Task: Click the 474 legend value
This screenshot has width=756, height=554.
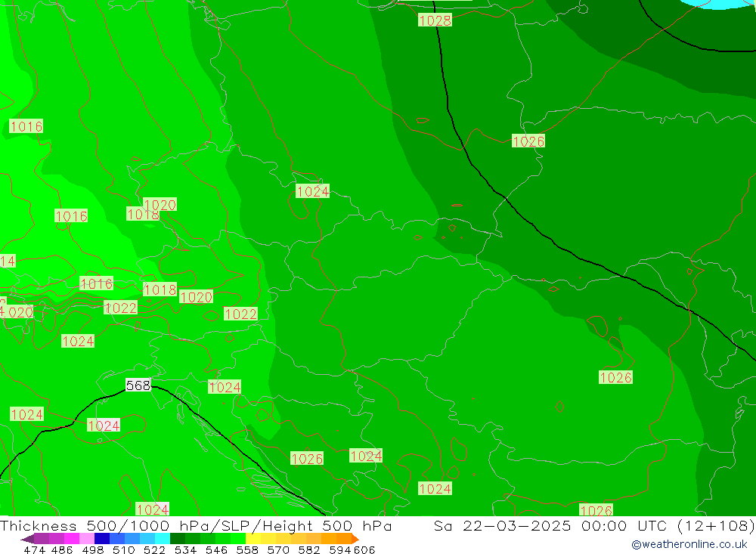Action: 34,549
